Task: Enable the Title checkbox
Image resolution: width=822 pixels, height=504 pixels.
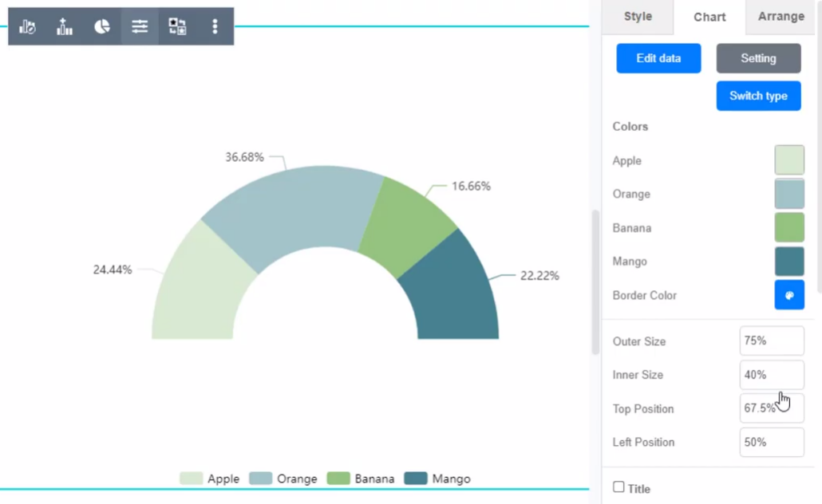Action: tap(618, 487)
